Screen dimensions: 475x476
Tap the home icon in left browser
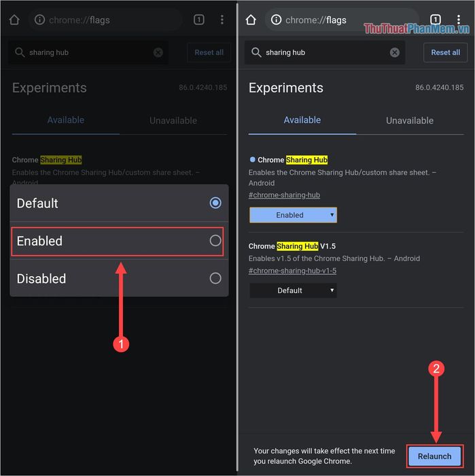[14, 20]
